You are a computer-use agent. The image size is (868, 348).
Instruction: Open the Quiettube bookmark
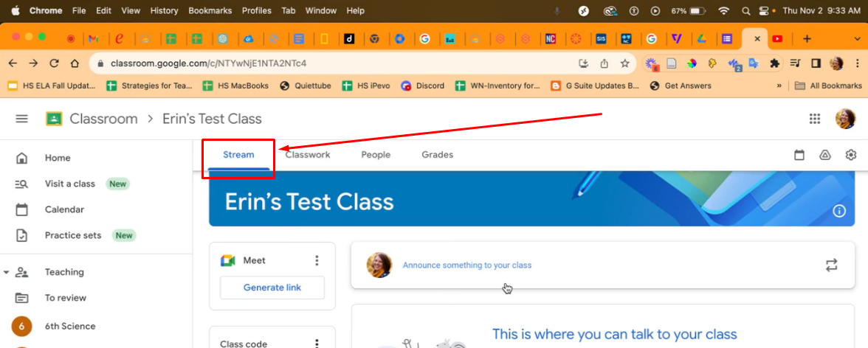306,86
